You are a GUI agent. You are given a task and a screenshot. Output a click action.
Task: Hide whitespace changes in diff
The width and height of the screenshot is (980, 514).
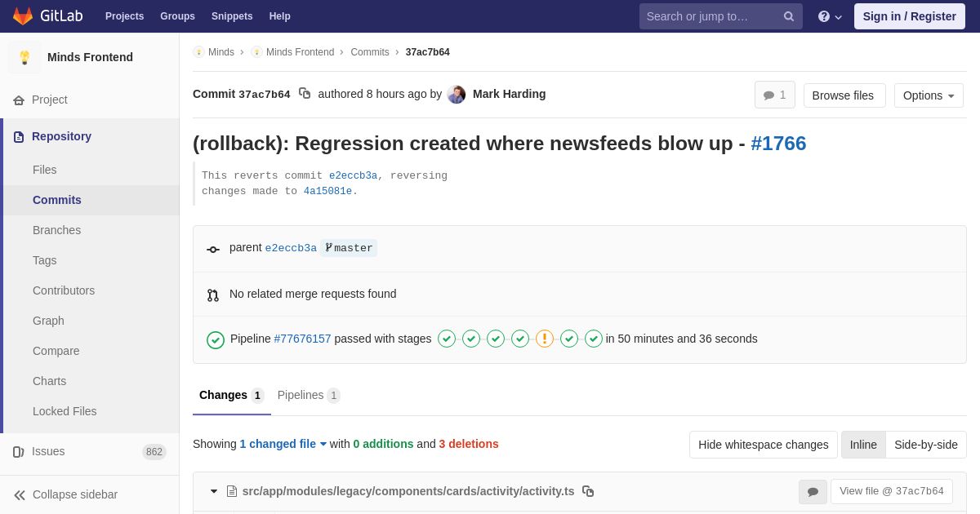(764, 445)
